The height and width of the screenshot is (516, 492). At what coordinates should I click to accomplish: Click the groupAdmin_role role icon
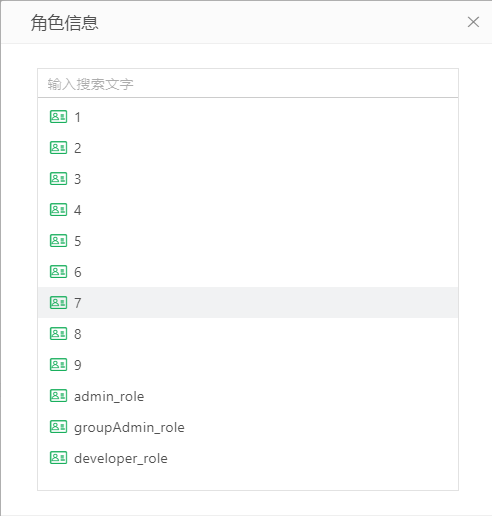(58, 427)
